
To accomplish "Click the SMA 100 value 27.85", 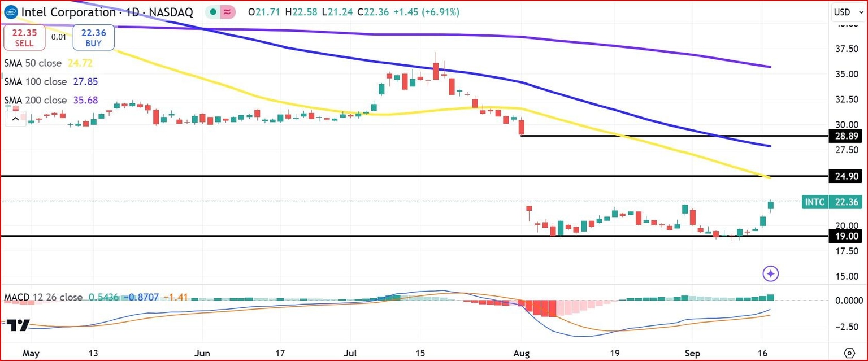I will tap(85, 82).
